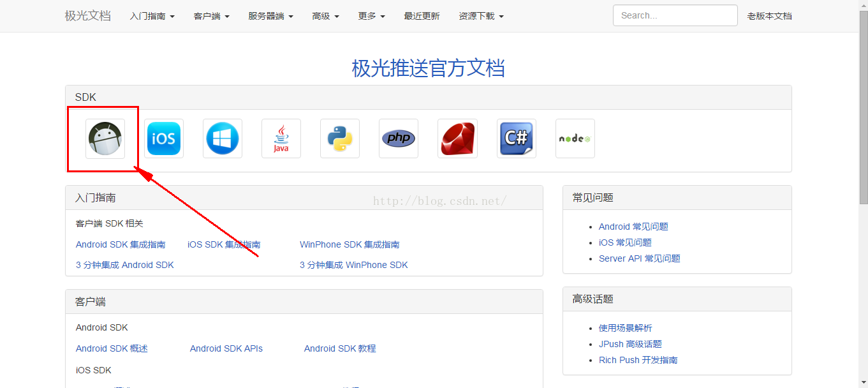This screenshot has height=388, width=868.
Task: Click the 客户端 SDK 相关 label
Action: (110, 224)
